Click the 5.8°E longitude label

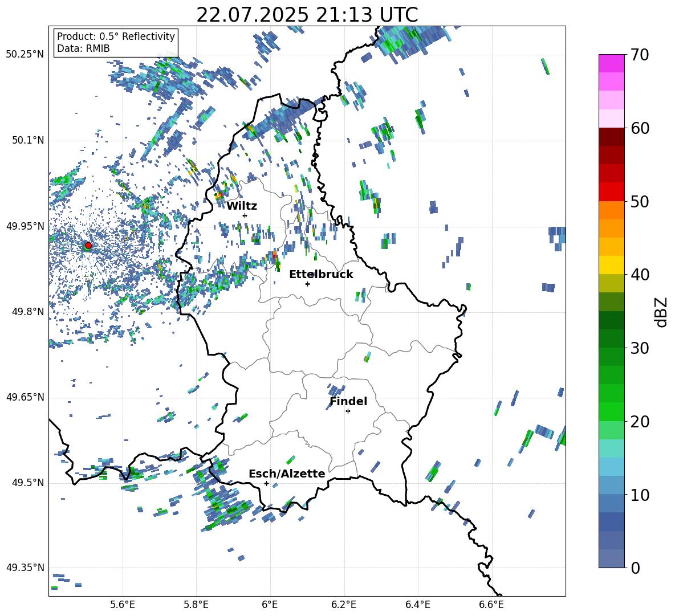click(196, 605)
